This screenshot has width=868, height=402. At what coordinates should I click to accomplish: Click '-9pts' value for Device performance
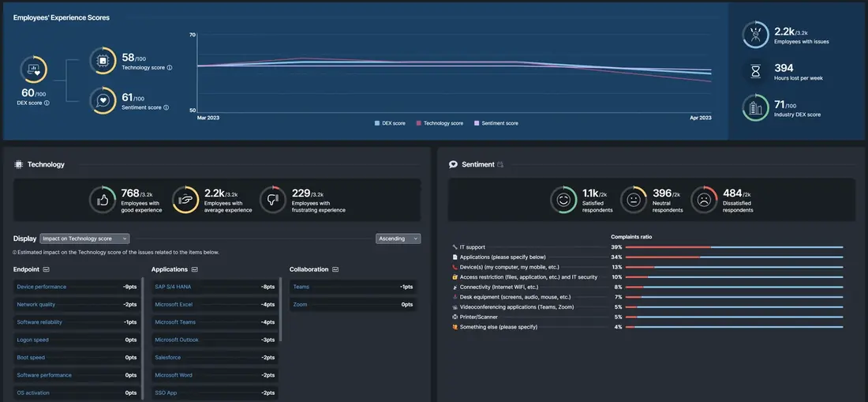129,287
